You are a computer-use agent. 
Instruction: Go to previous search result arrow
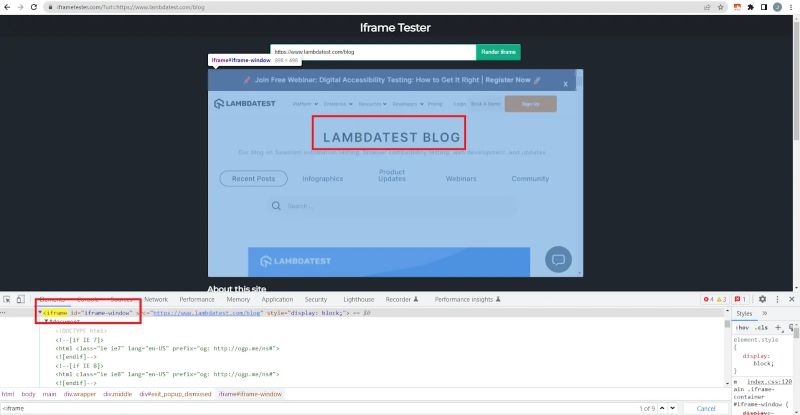point(662,408)
